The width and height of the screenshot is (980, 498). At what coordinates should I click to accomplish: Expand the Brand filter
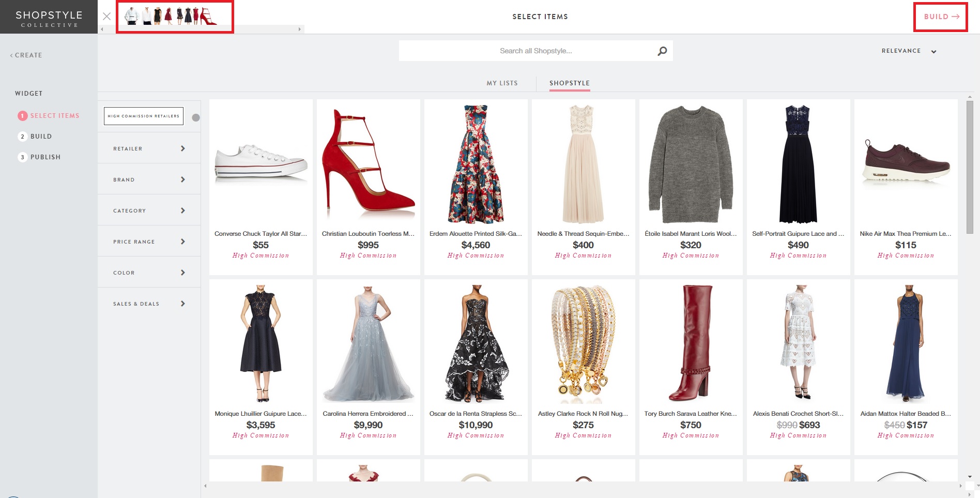149,179
